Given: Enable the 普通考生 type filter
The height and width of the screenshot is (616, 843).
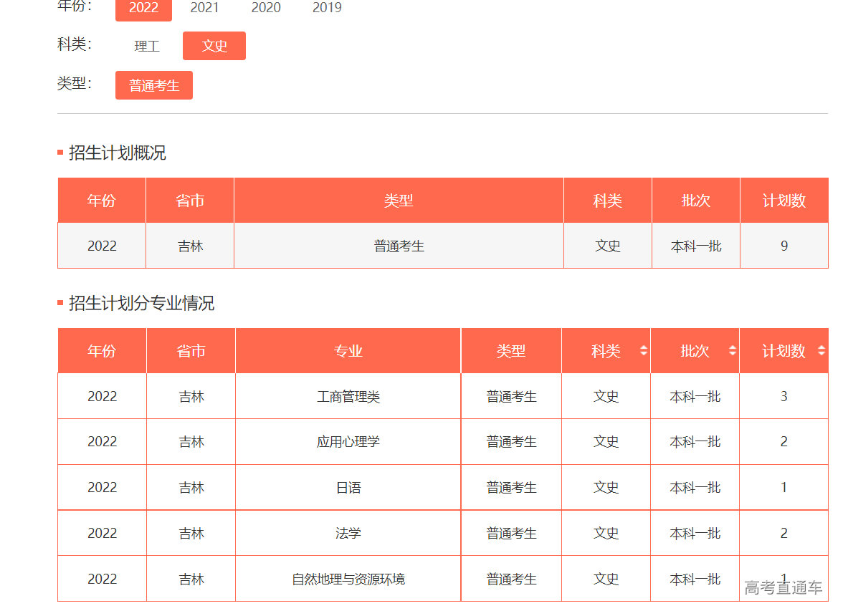Looking at the screenshot, I should click(153, 85).
